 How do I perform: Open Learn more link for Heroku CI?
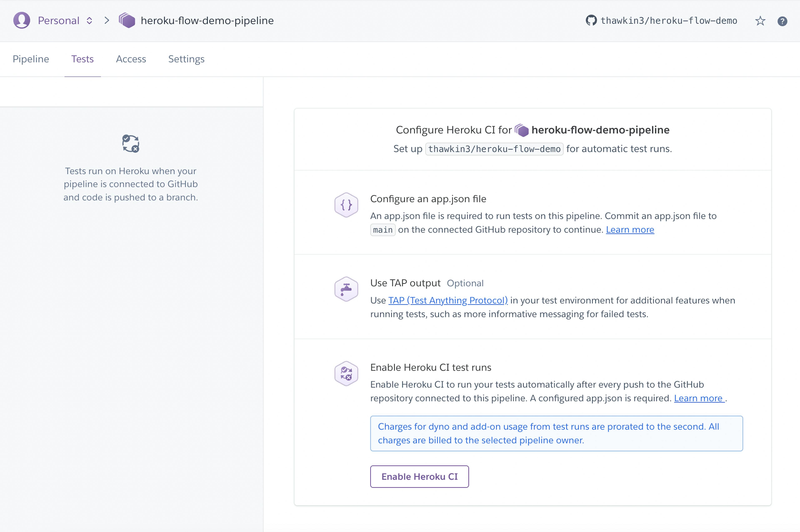699,398
